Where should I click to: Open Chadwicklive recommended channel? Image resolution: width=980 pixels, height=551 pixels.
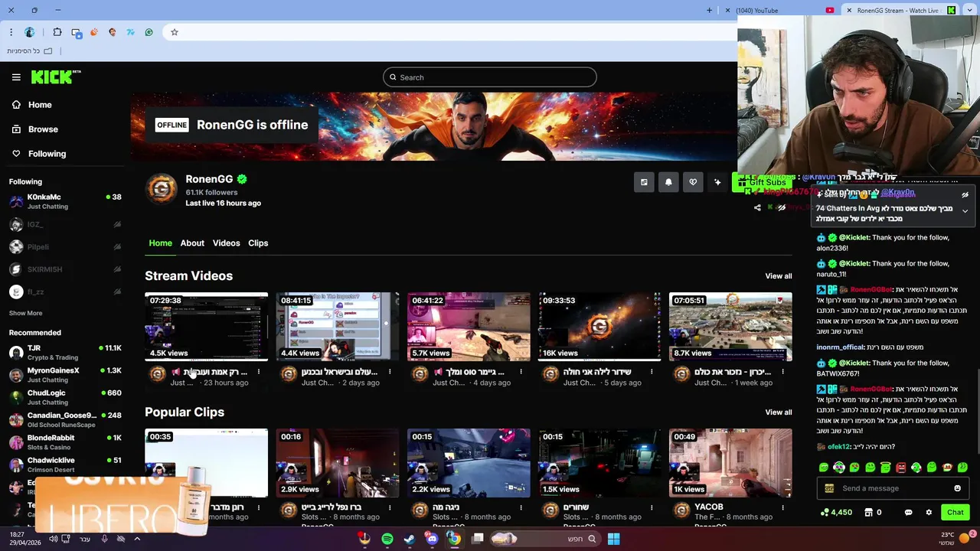65,465
